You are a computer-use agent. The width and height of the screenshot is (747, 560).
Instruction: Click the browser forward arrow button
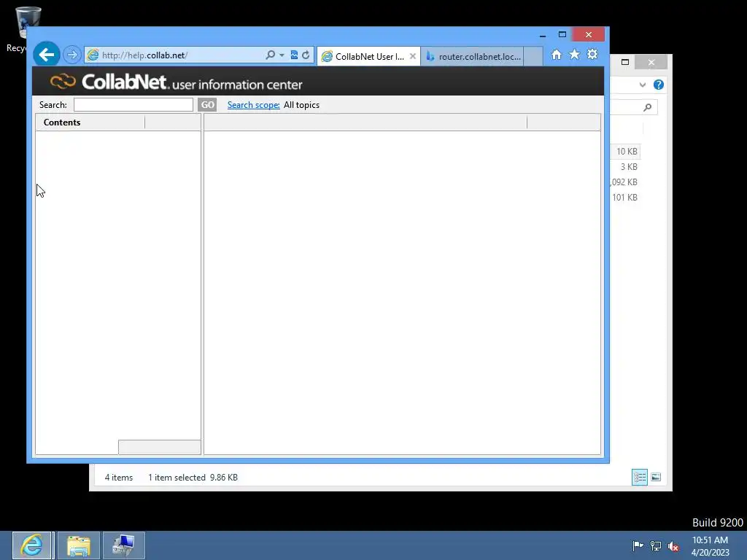(x=72, y=55)
